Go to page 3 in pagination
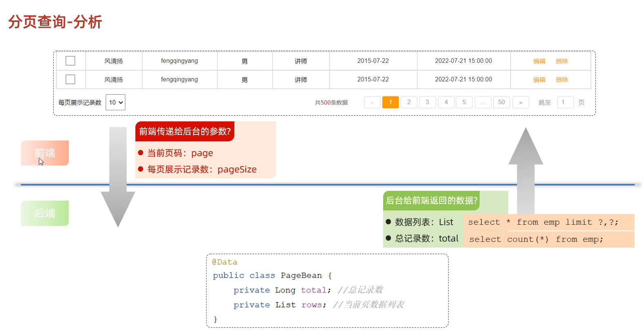The image size is (644, 333). tap(427, 102)
